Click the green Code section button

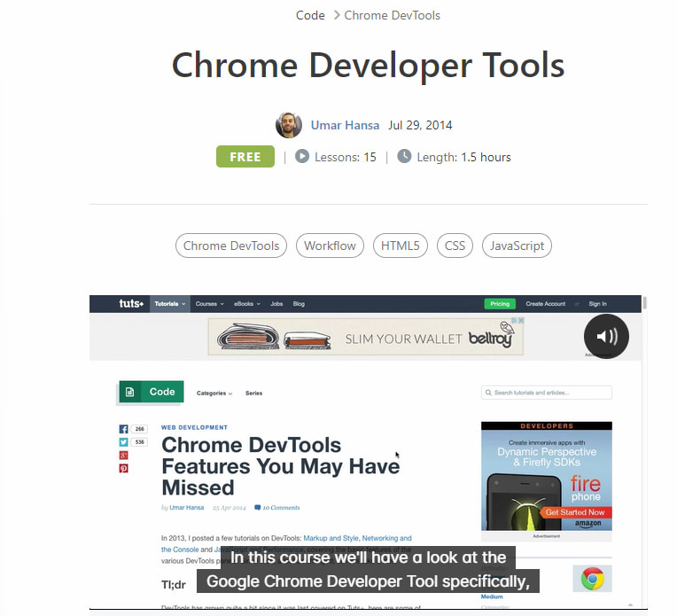(x=152, y=392)
